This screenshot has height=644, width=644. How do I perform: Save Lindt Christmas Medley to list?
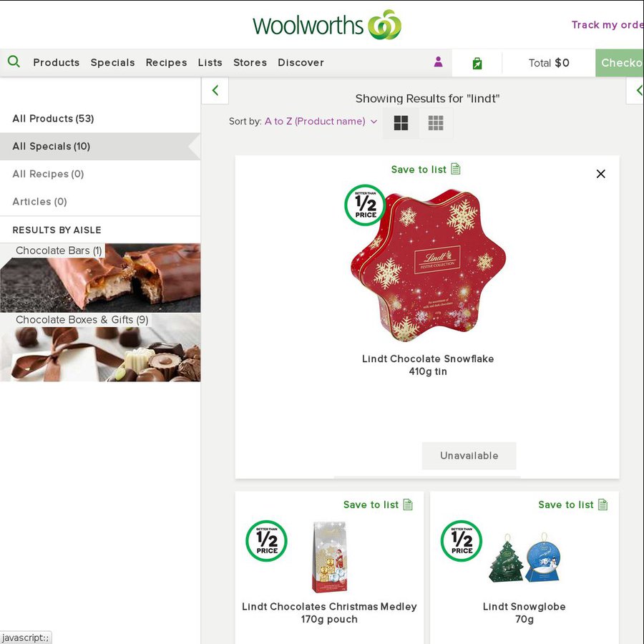tap(378, 504)
